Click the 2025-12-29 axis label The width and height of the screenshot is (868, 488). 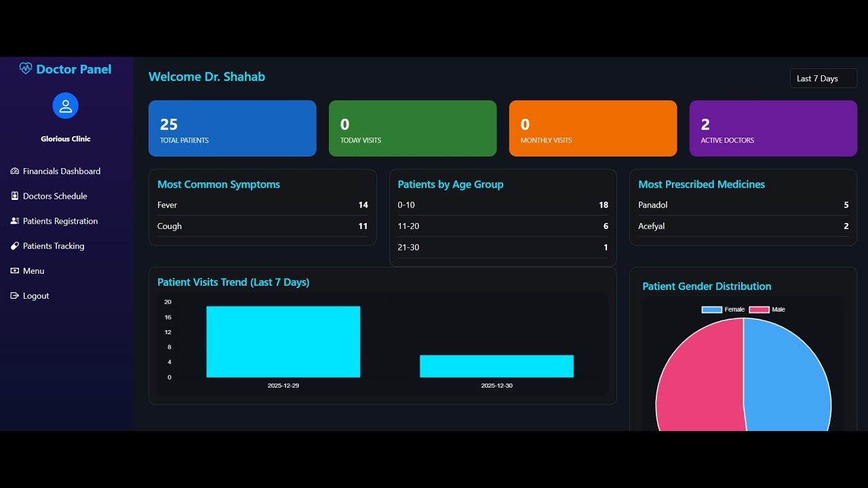pos(283,386)
